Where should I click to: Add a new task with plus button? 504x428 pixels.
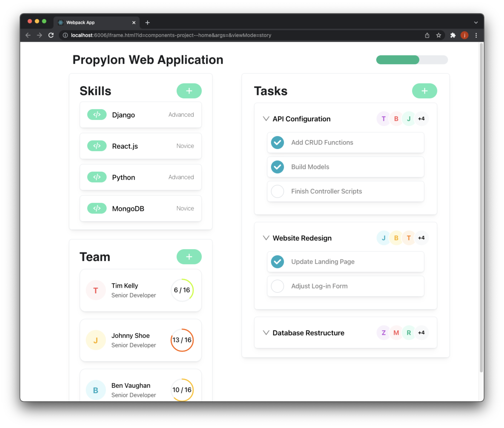click(424, 91)
